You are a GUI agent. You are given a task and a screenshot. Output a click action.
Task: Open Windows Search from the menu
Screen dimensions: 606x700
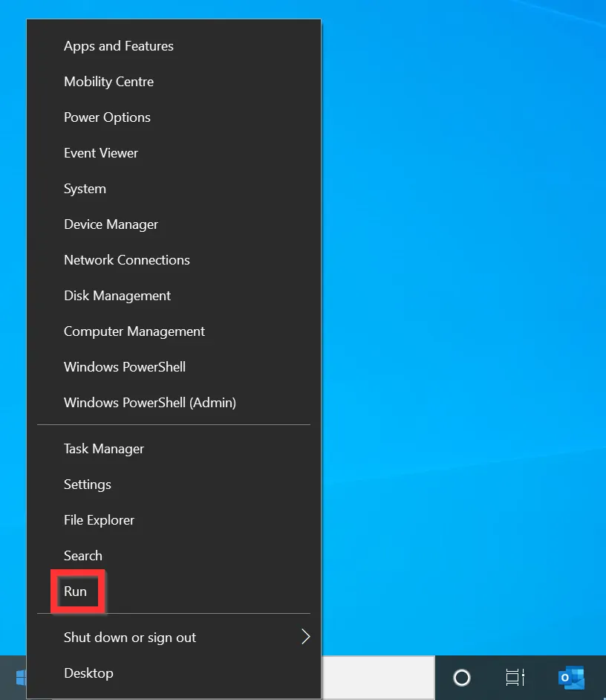[x=82, y=555]
